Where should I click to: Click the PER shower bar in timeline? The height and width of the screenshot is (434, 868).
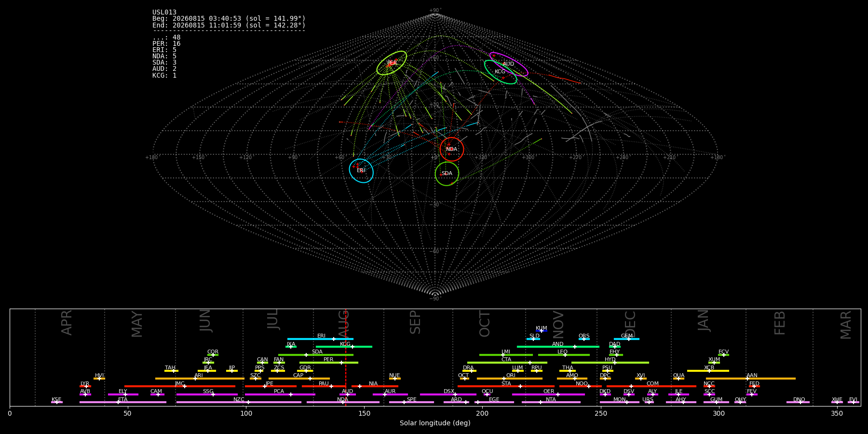329,363
